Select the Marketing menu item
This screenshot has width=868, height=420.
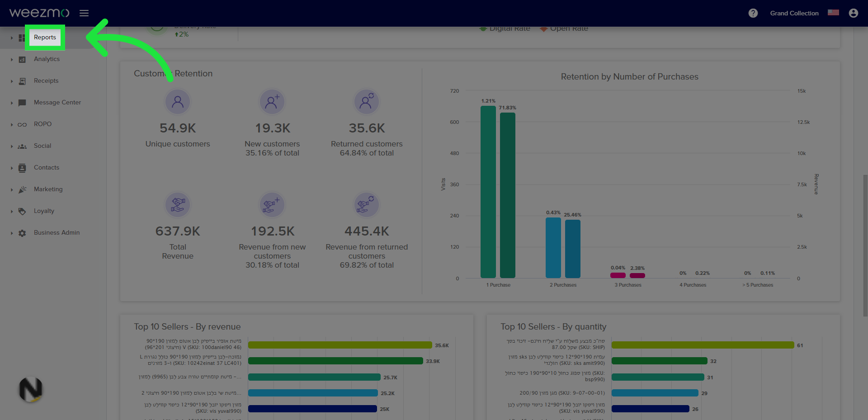(48, 189)
